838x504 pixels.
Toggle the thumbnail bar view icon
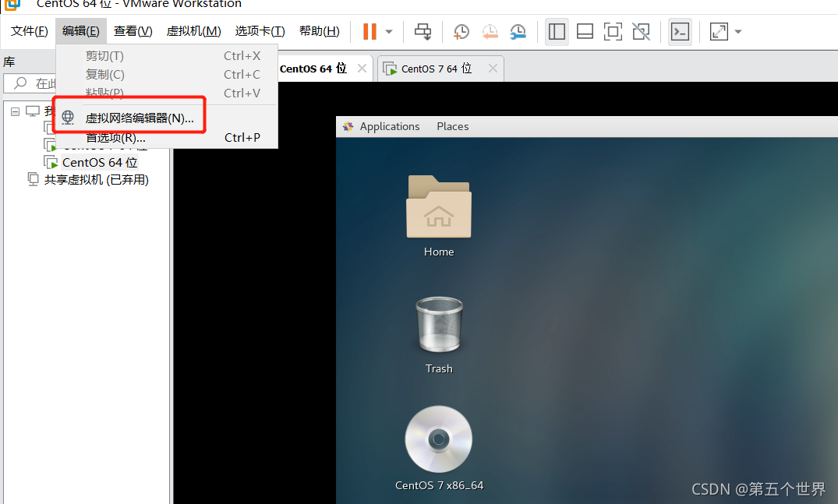(x=585, y=31)
